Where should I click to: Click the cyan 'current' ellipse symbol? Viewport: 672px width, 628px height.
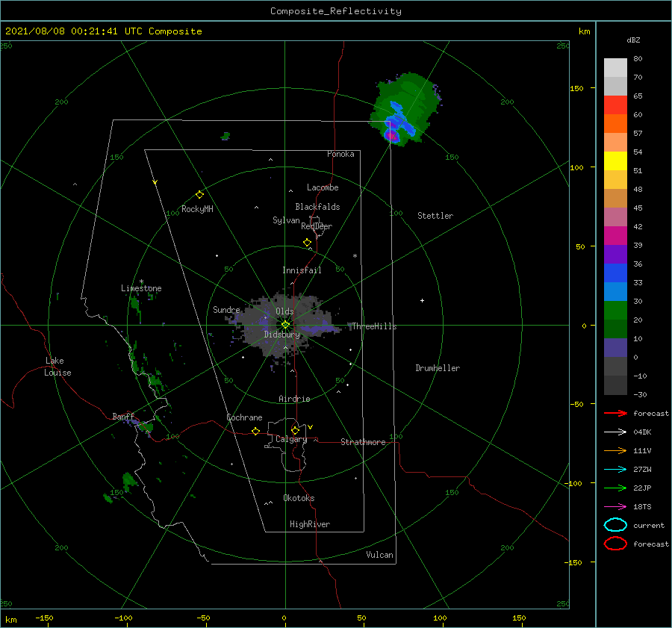click(615, 525)
